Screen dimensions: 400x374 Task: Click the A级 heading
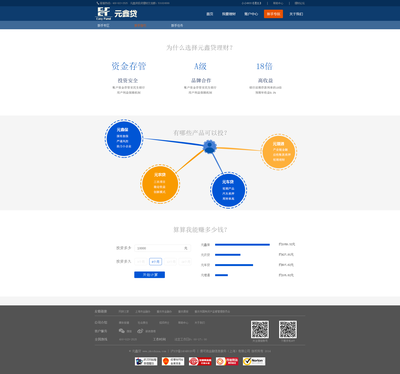(x=200, y=66)
